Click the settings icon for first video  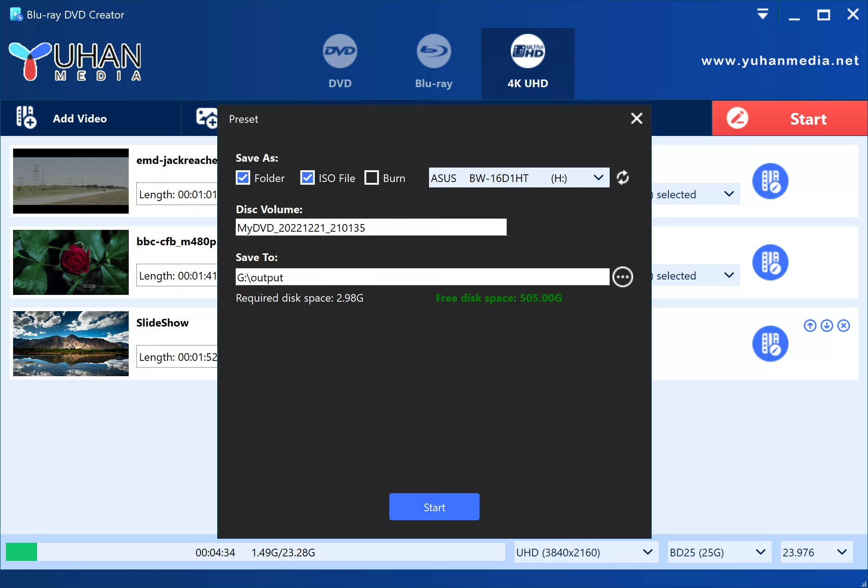point(770,181)
